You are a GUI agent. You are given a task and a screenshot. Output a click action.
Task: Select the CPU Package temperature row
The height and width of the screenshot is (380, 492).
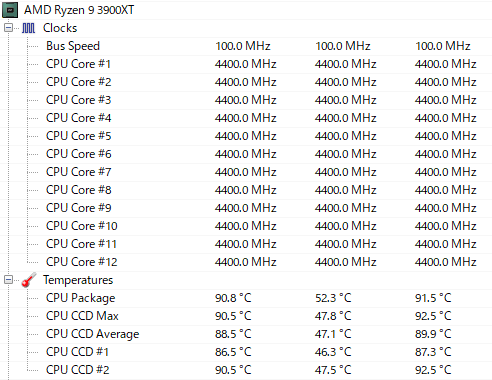(246, 298)
